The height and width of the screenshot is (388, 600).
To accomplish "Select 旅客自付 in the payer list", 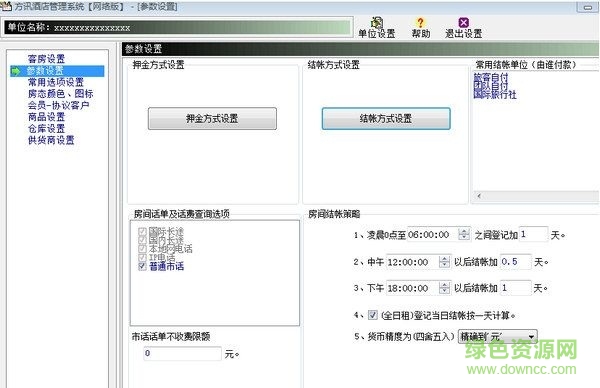I will pyautogui.click(x=491, y=77).
